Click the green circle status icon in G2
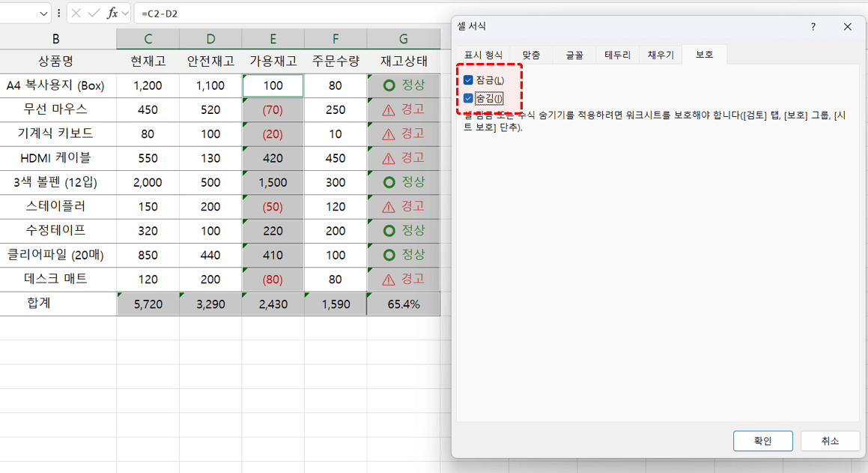This screenshot has width=868, height=473. 389,85
